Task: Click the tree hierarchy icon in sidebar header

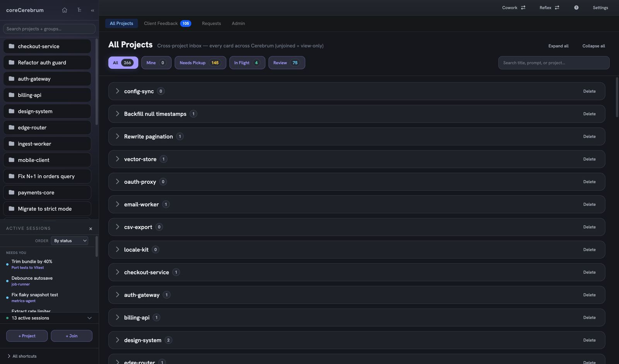Action: 79,10
